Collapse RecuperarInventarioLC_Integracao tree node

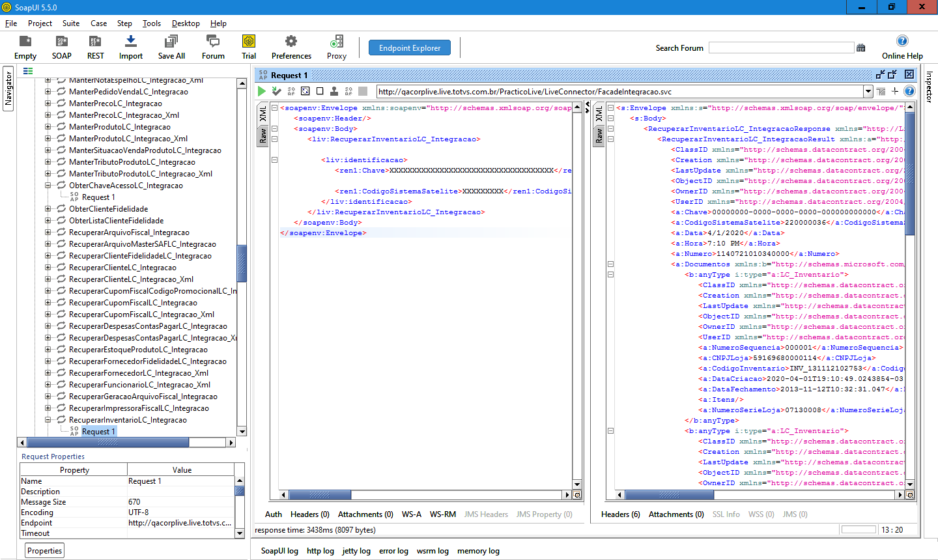click(x=48, y=420)
